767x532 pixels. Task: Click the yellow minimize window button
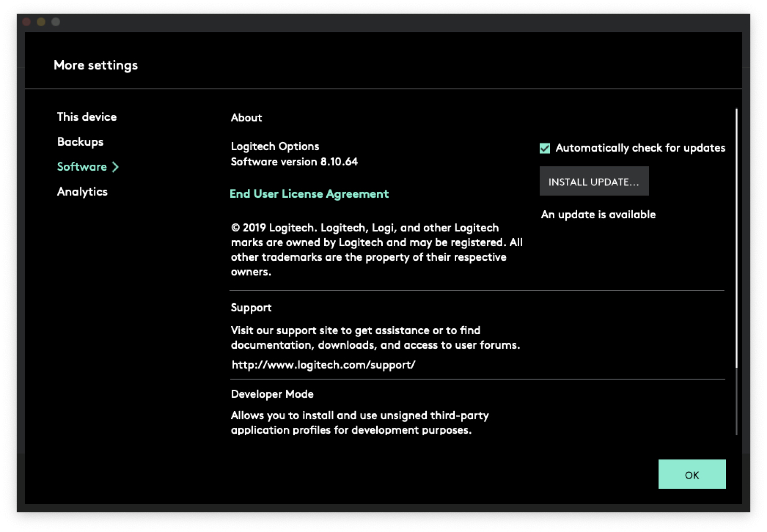41,22
